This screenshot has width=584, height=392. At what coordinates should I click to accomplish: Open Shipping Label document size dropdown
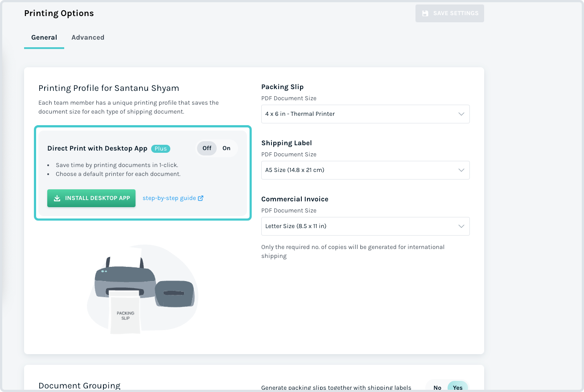[366, 170]
